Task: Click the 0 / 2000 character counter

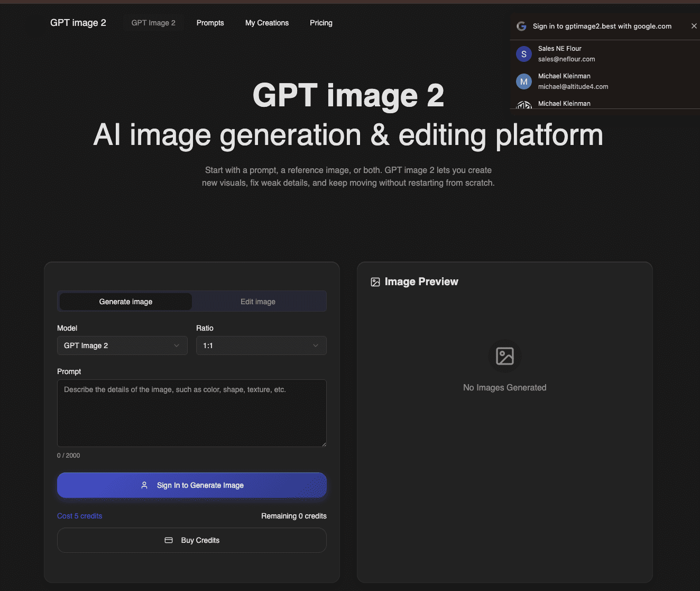Action: (x=69, y=456)
